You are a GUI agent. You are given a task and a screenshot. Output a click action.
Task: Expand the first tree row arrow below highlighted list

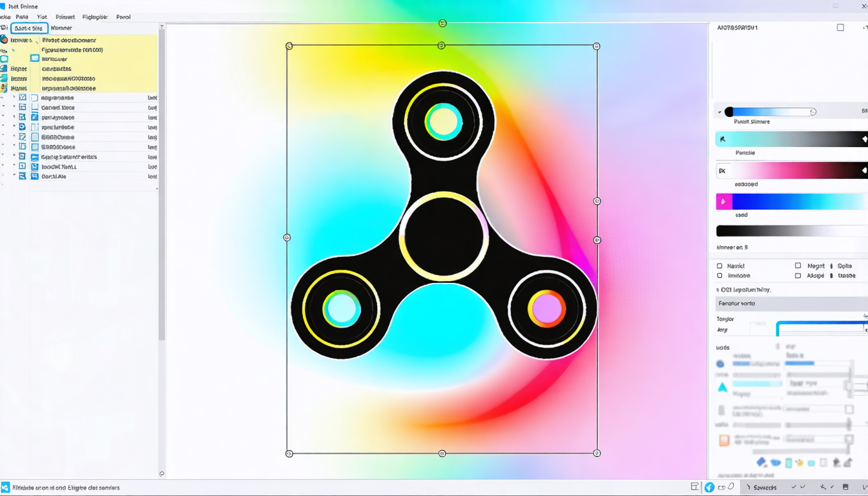point(14,98)
